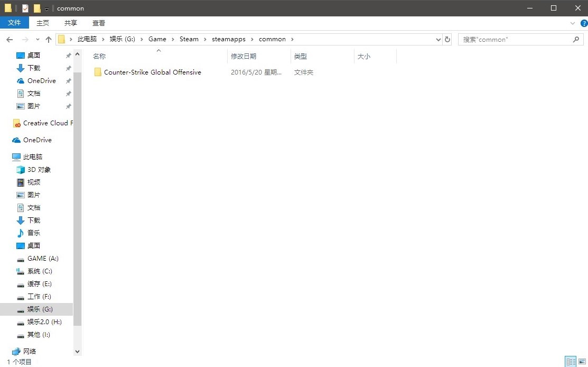Click the navigation pane scrollbar thumb
The image size is (588, 367).
77,199
